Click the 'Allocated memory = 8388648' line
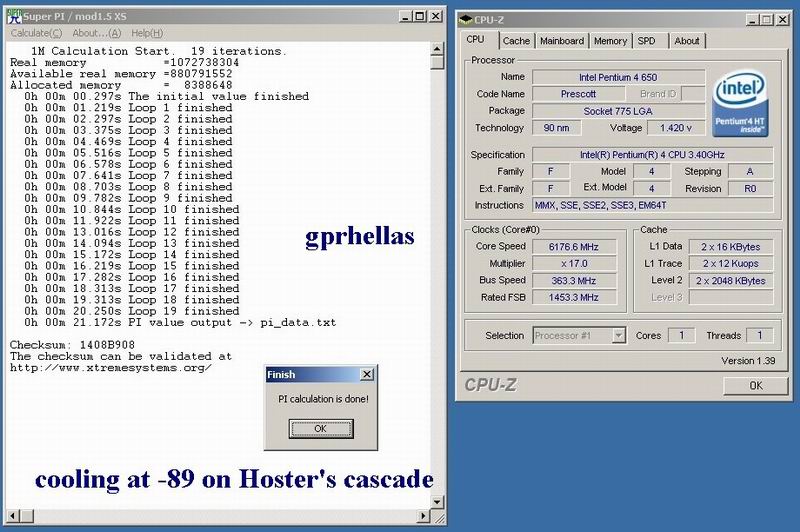800x532 pixels. [121, 85]
